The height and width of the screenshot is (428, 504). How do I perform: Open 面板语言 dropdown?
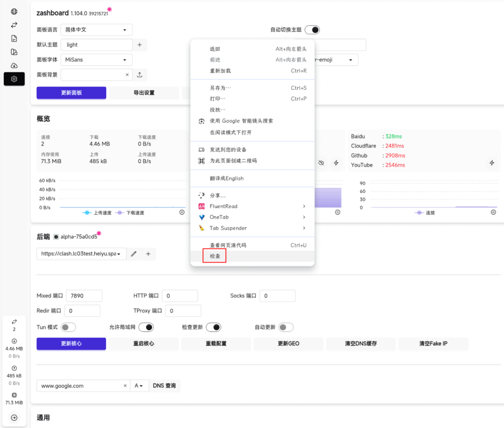(x=96, y=30)
